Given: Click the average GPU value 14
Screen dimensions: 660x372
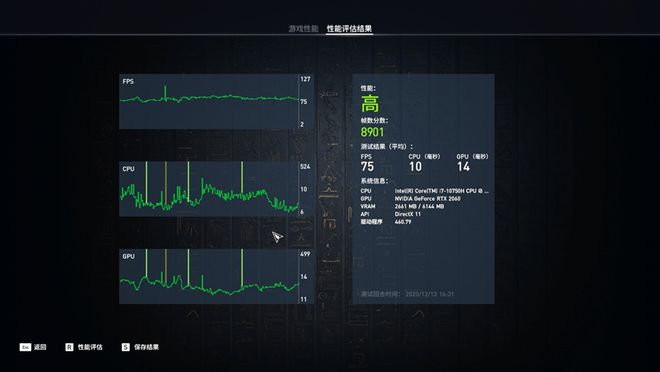Looking at the screenshot, I should pyautogui.click(x=463, y=167).
